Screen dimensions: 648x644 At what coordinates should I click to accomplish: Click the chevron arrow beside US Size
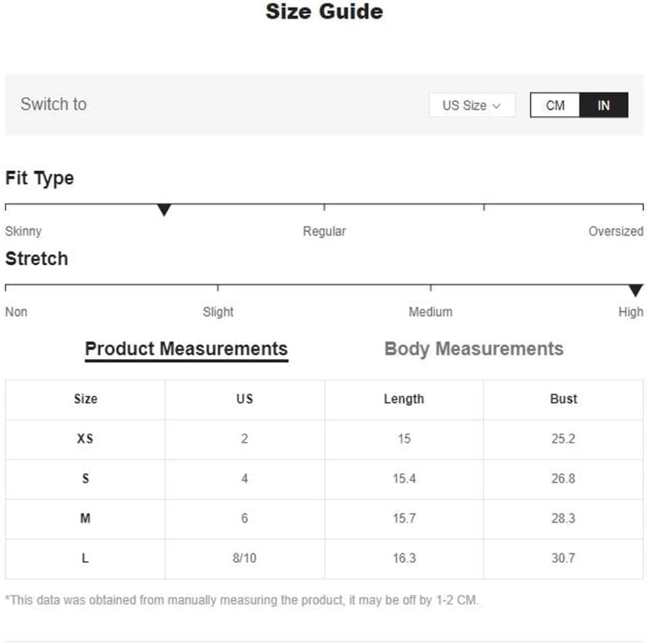click(x=496, y=106)
